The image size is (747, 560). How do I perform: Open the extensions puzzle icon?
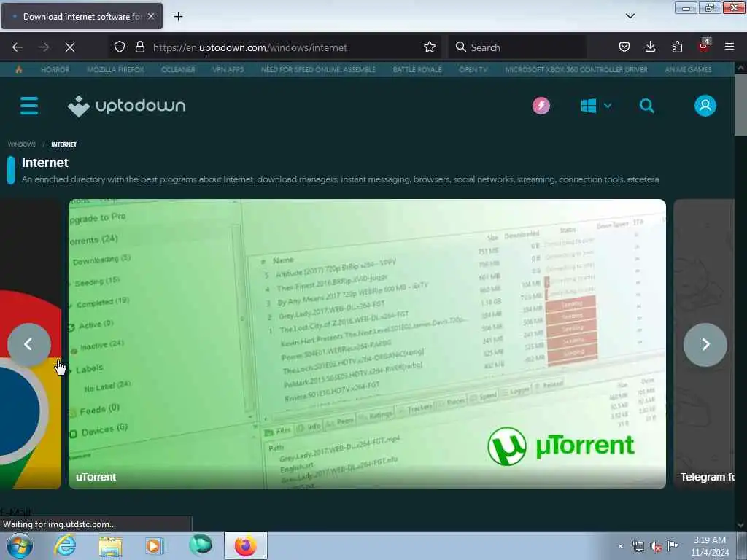point(677,47)
